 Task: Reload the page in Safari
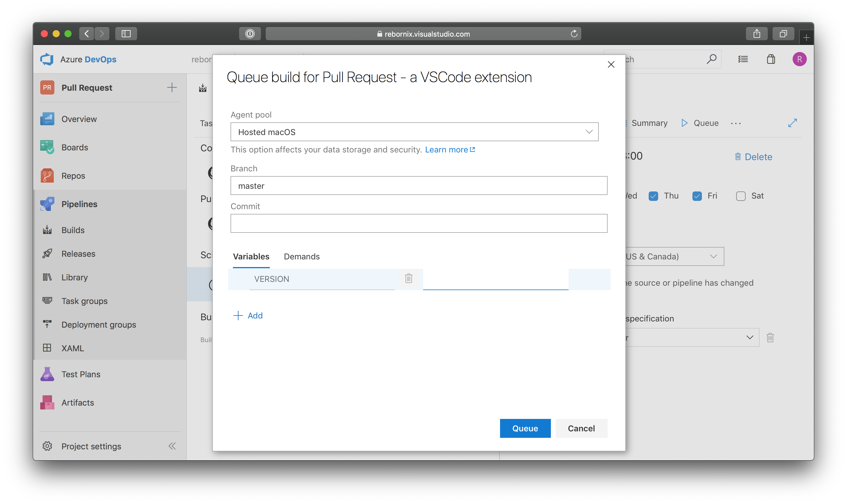click(x=574, y=34)
